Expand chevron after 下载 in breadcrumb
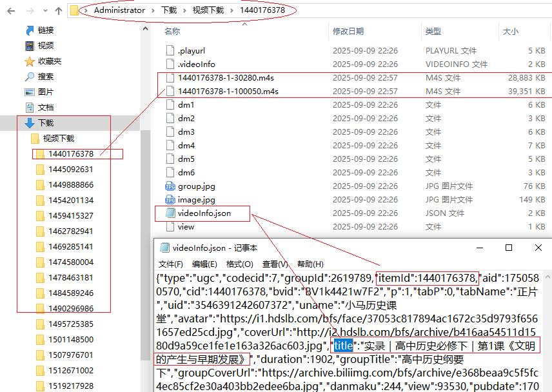This screenshot has width=552, height=392. pyautogui.click(x=184, y=10)
